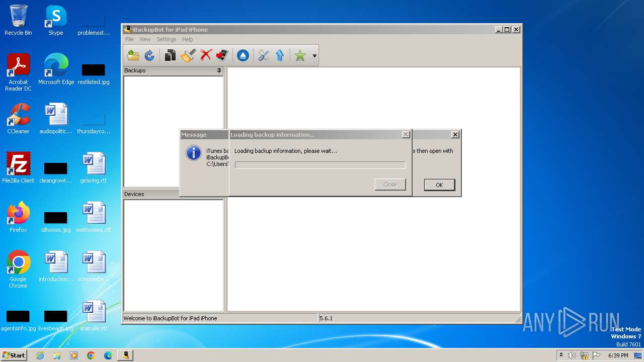Open File Explorer from taskbar
Screen dimensions: 644x362
[57, 355]
